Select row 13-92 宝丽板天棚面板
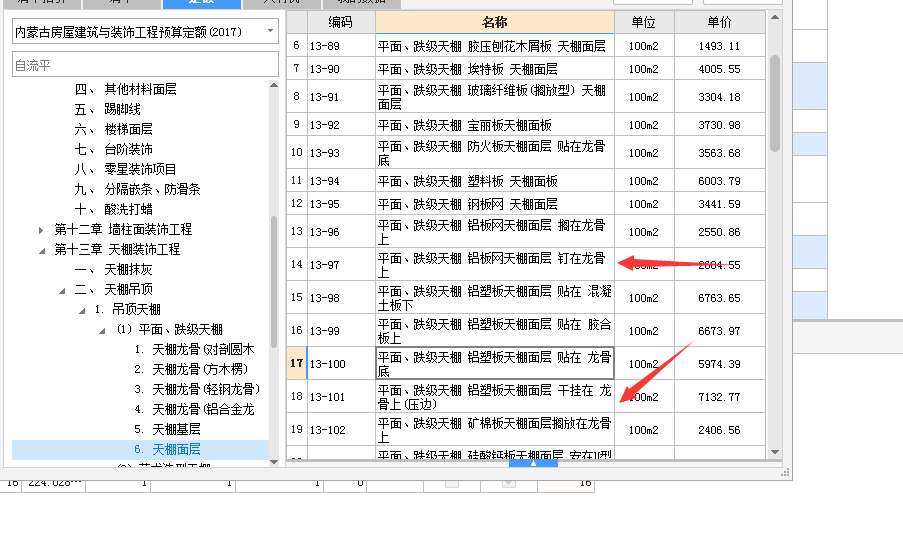Screen dimensions: 903x547 pos(526,125)
